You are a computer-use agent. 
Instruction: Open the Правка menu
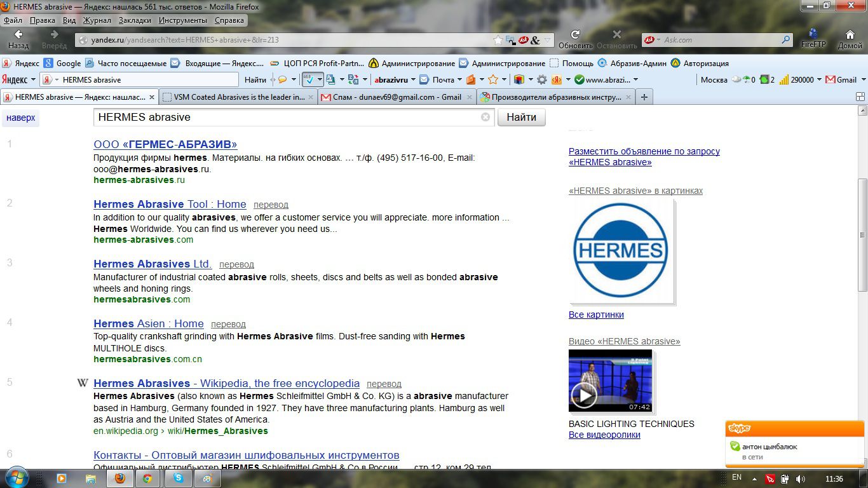tap(42, 20)
